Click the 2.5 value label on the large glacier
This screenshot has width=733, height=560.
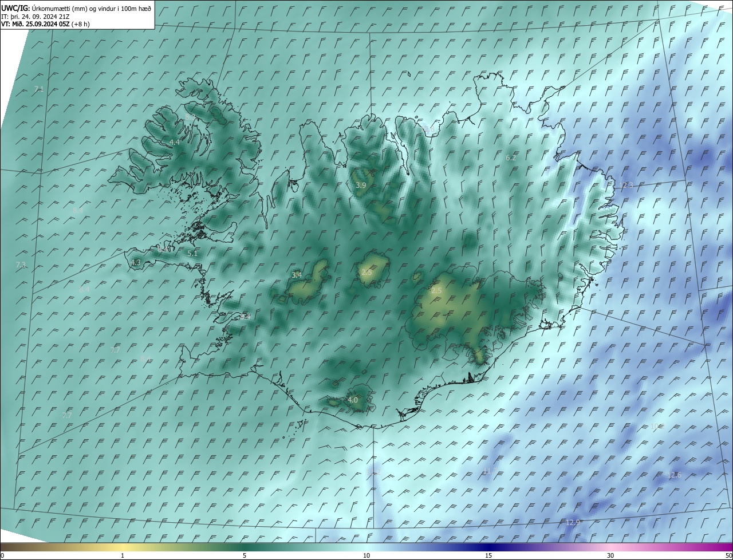click(x=436, y=291)
